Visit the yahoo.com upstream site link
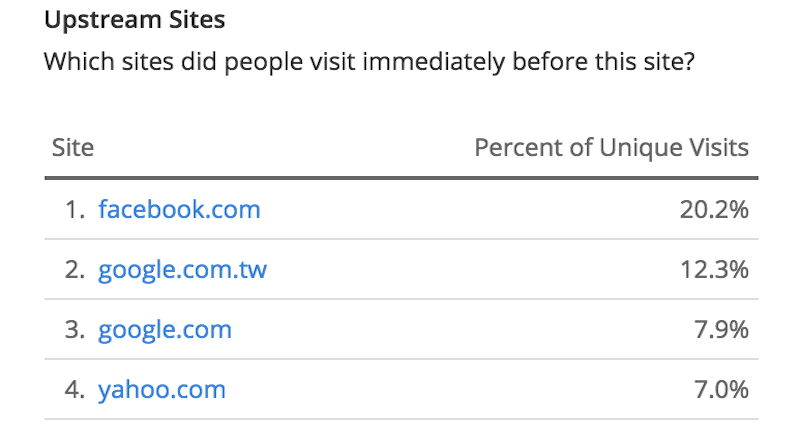The width and height of the screenshot is (800, 428). (162, 390)
